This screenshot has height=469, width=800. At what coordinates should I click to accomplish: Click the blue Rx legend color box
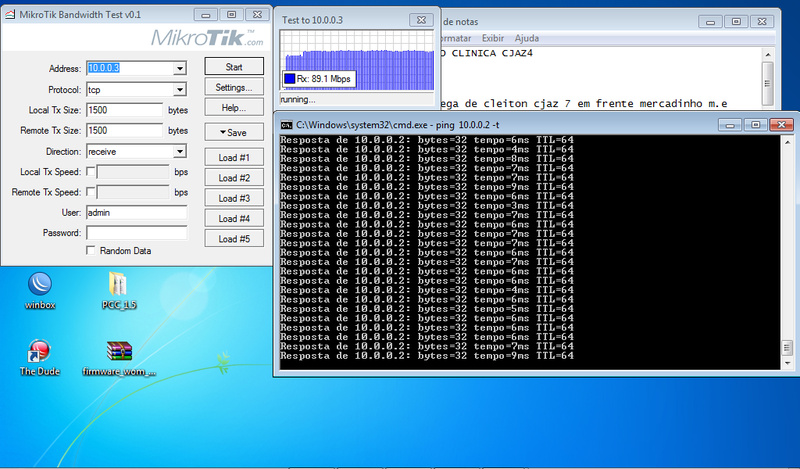[289, 79]
